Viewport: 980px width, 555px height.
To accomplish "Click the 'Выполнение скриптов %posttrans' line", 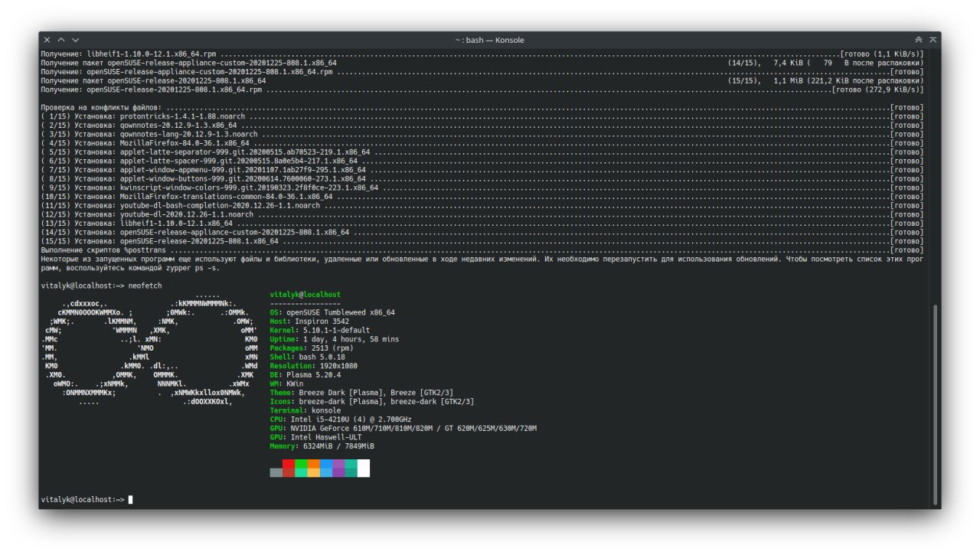I will coord(482,250).
